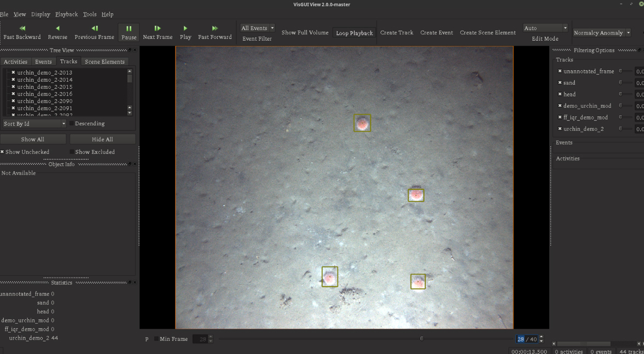Toggle visibility of track urchin_demo_2-2015

pyautogui.click(x=13, y=87)
